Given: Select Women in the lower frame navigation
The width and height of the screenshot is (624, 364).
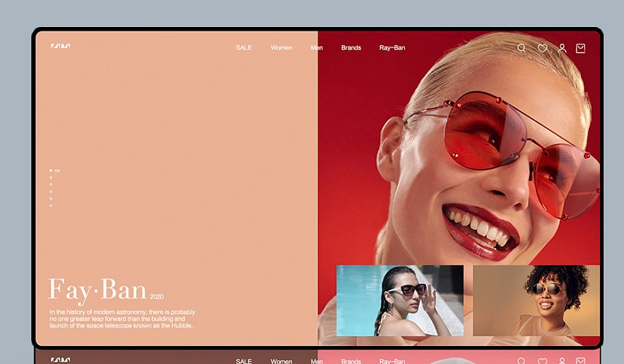Looking at the screenshot, I should point(281,361).
